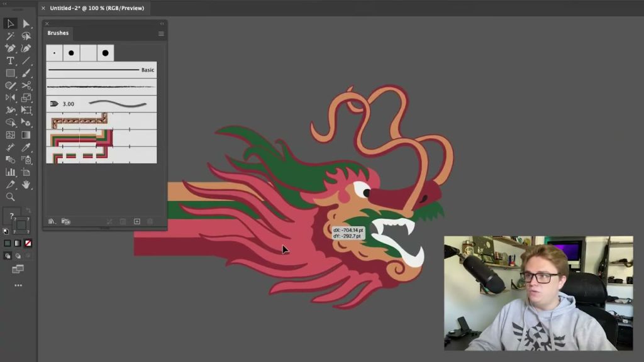Open Change Screen Mode button
This screenshot has height=362, width=644.
point(18,269)
